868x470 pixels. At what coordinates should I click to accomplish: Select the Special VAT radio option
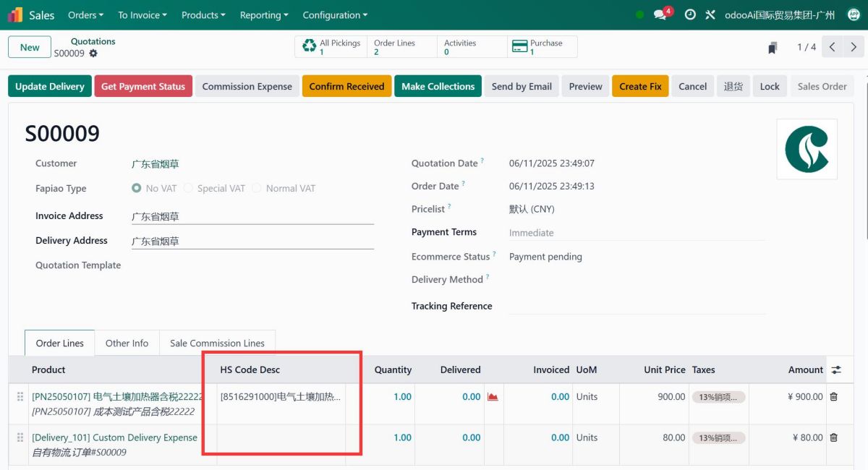(x=188, y=188)
